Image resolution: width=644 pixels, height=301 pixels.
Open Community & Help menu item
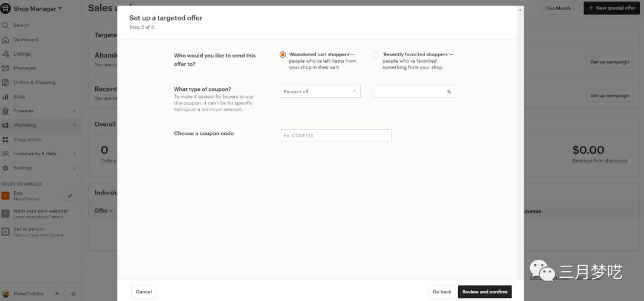tap(35, 153)
